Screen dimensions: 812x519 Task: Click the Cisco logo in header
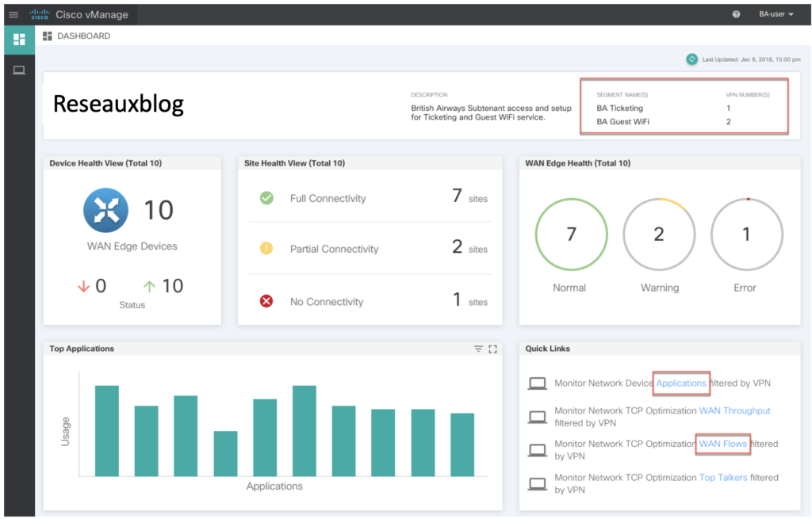pos(39,14)
